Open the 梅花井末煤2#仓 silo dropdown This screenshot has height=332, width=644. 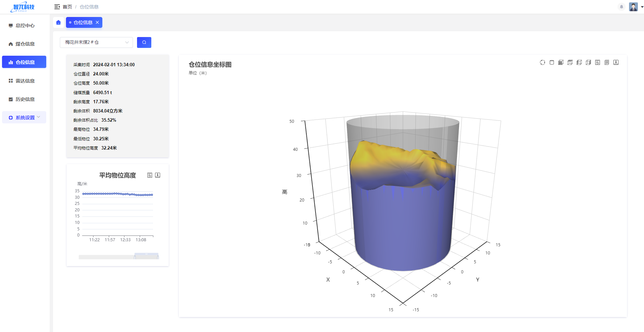[x=96, y=42]
